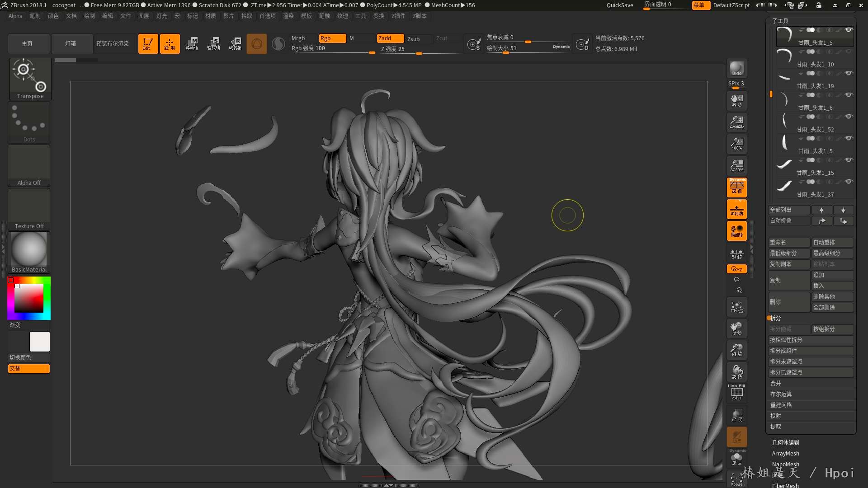
Task: Open the 渲染 menu
Action: 288,16
